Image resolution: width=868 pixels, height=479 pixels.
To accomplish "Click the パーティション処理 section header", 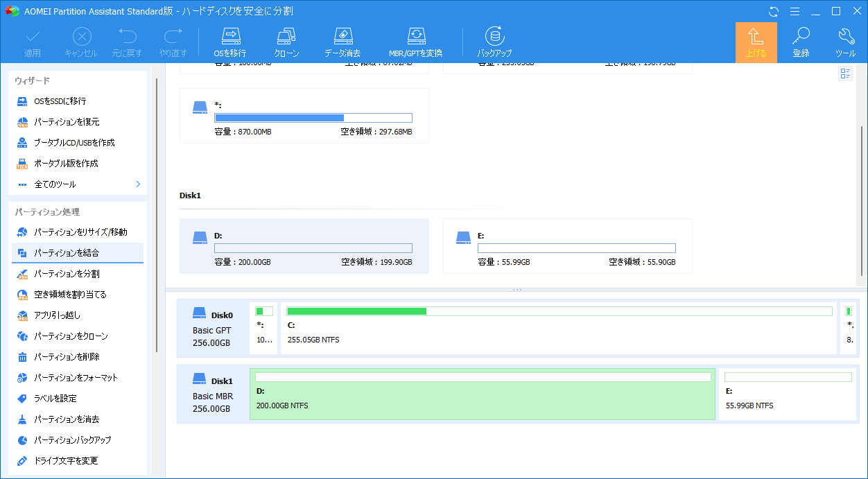I will click(47, 212).
